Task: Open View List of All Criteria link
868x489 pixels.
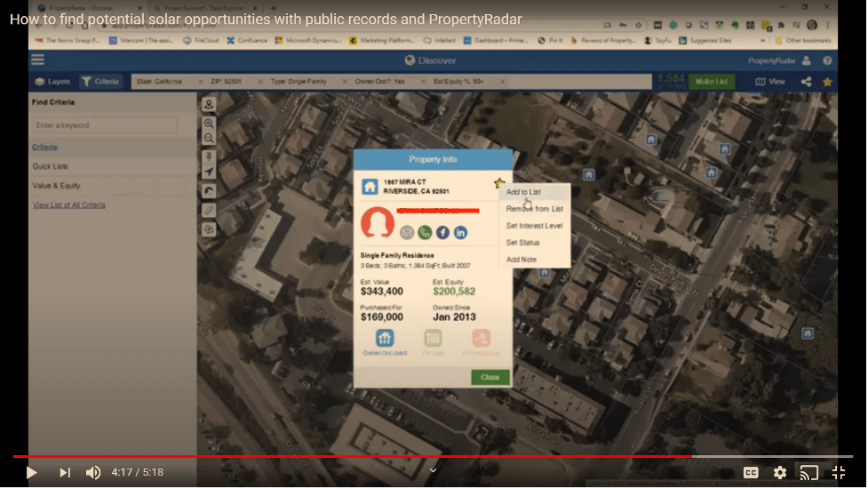Action: click(68, 204)
